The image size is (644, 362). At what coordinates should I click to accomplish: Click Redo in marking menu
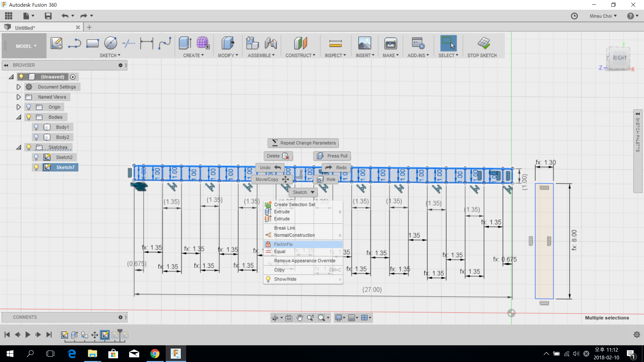[336, 168]
